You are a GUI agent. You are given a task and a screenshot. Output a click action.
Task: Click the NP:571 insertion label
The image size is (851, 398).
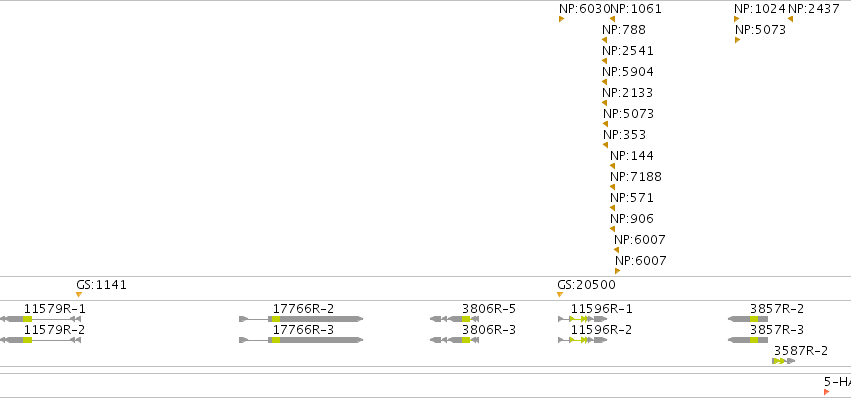tap(632, 198)
